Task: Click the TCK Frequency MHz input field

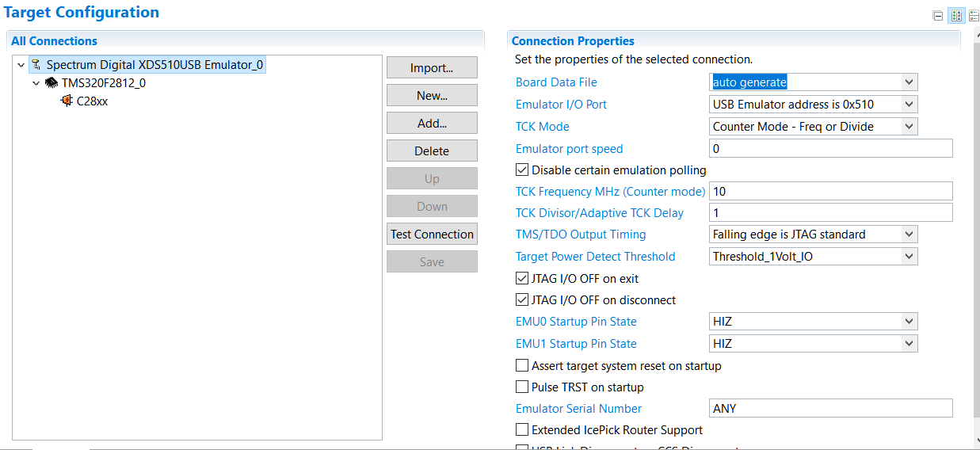Action: click(x=830, y=191)
